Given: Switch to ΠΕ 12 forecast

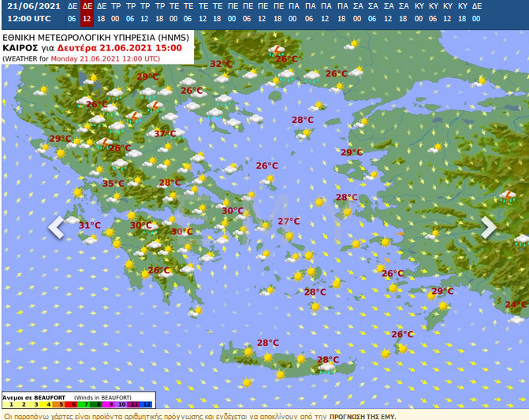Looking at the screenshot, I should pyautogui.click(x=263, y=13).
